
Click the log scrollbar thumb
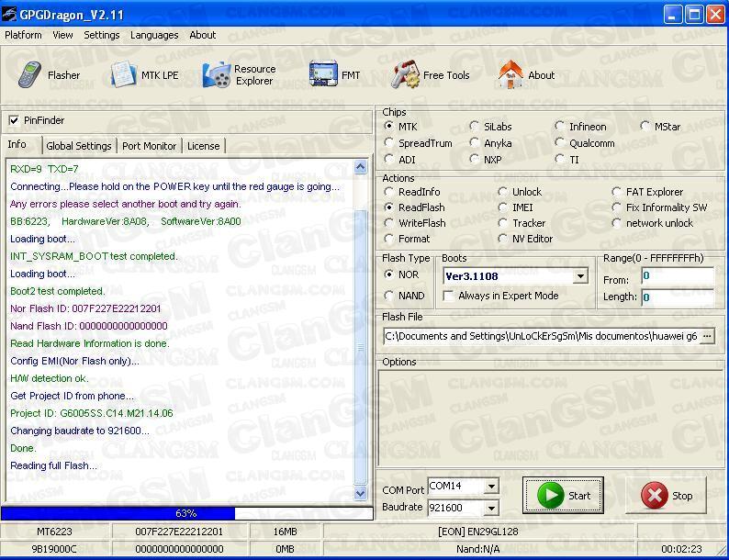(360, 346)
